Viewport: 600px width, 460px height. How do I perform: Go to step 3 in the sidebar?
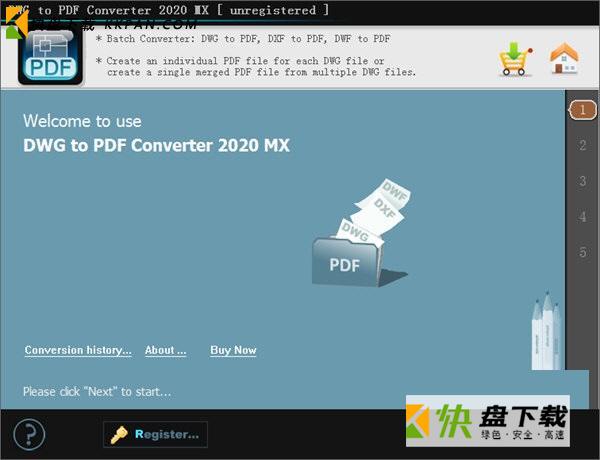tap(582, 181)
